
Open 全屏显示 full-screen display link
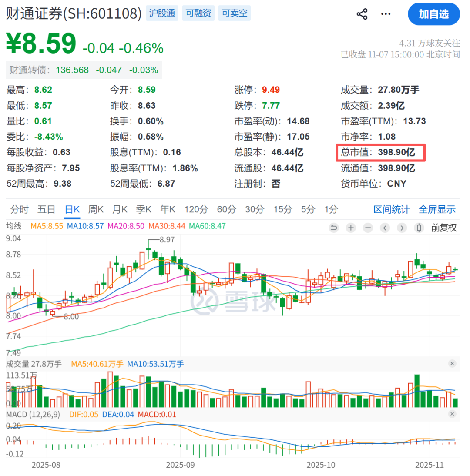[x=437, y=209]
